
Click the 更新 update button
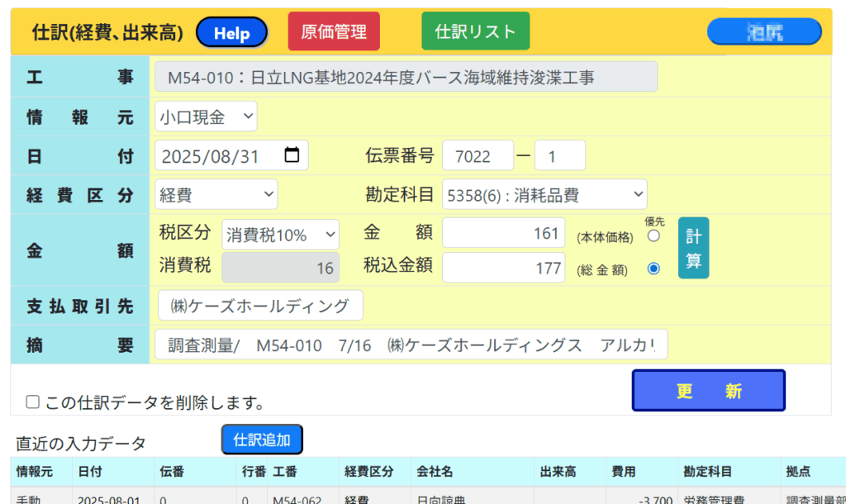pos(708,391)
